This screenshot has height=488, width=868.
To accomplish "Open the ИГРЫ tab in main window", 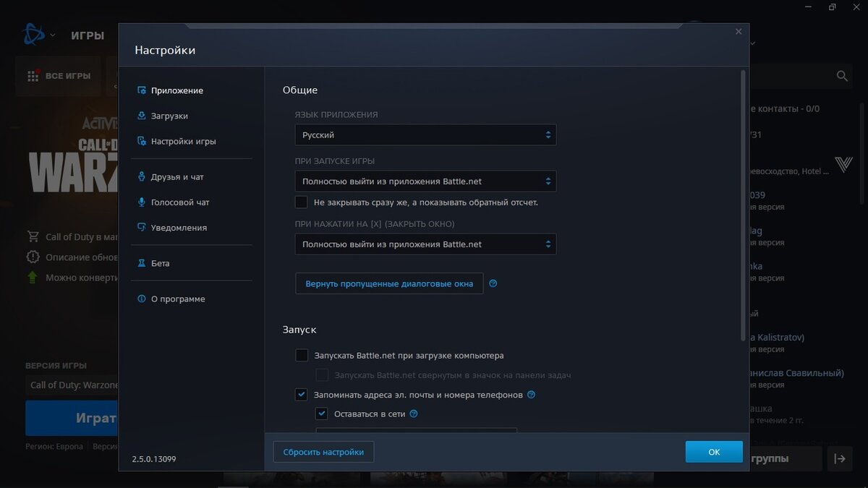I will pyautogui.click(x=88, y=35).
